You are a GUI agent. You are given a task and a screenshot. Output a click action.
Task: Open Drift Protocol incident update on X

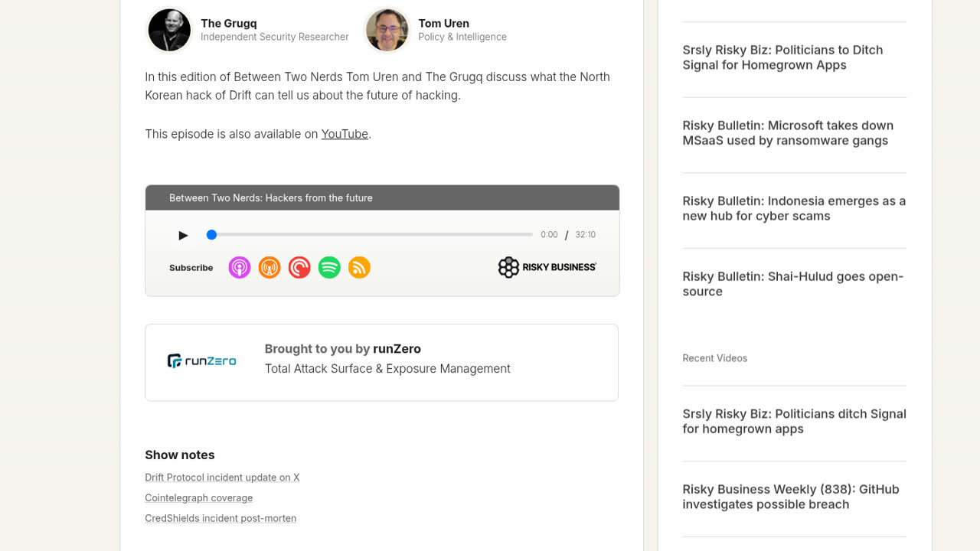point(222,478)
